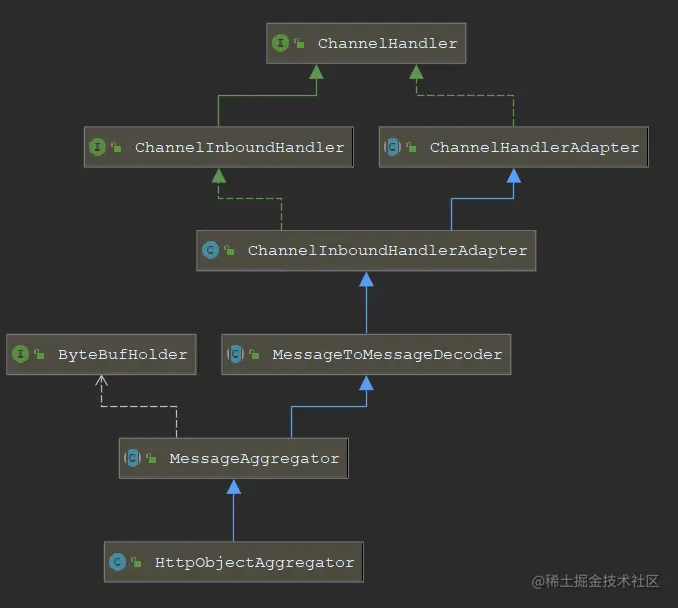Select the ChannelHandler interface node
Viewport: 678px width, 608px height.
point(366,43)
